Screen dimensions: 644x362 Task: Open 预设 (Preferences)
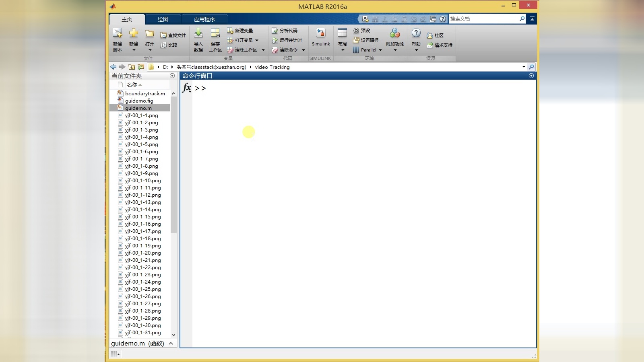pyautogui.click(x=361, y=31)
